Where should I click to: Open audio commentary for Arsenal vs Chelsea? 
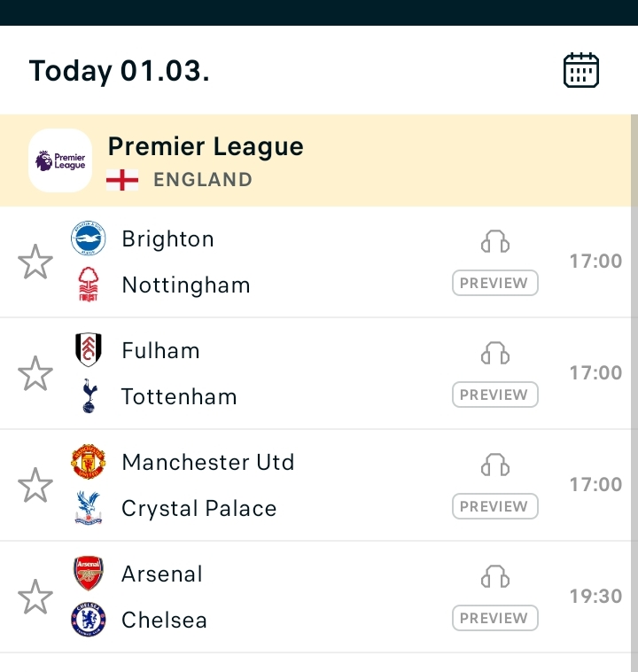point(495,577)
